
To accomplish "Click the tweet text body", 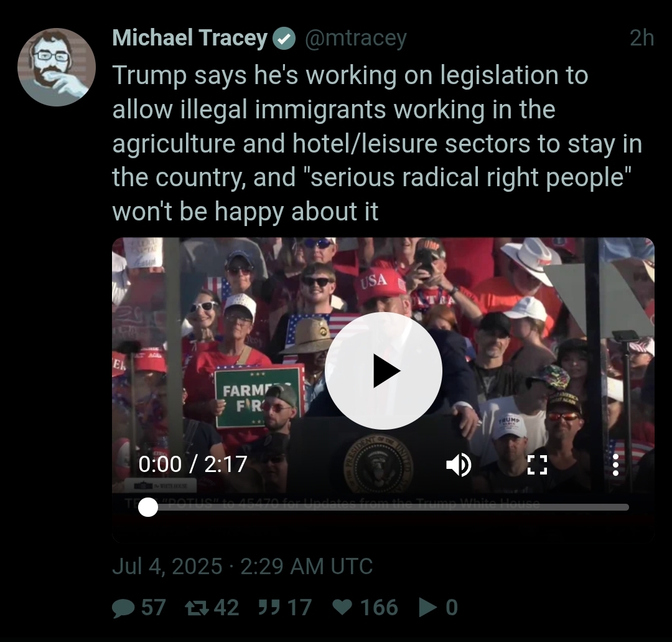I will click(x=377, y=143).
